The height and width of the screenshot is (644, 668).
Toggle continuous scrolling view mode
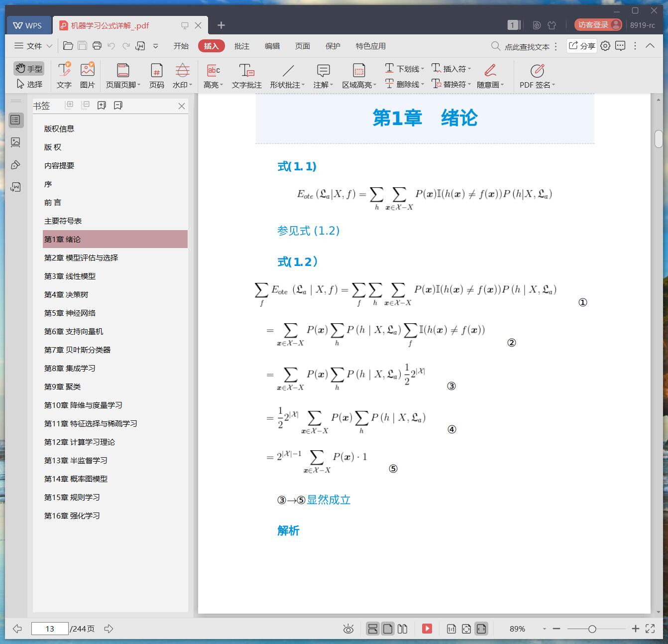pyautogui.click(x=373, y=629)
